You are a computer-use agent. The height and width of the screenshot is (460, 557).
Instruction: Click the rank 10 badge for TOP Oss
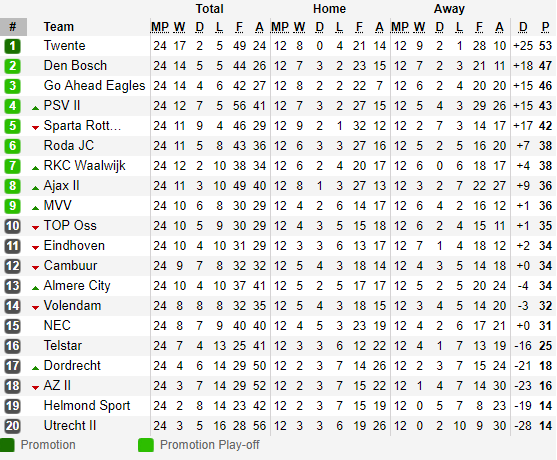(x=12, y=226)
